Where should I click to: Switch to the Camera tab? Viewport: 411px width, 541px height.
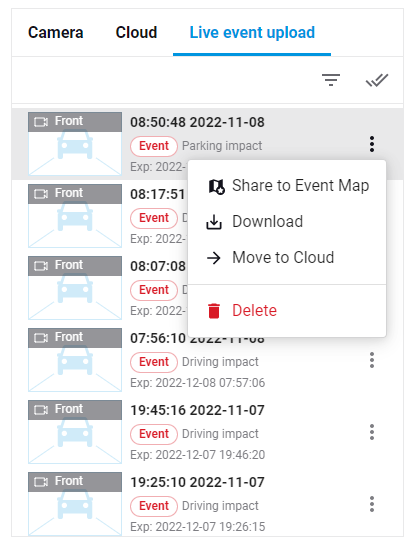(x=56, y=32)
